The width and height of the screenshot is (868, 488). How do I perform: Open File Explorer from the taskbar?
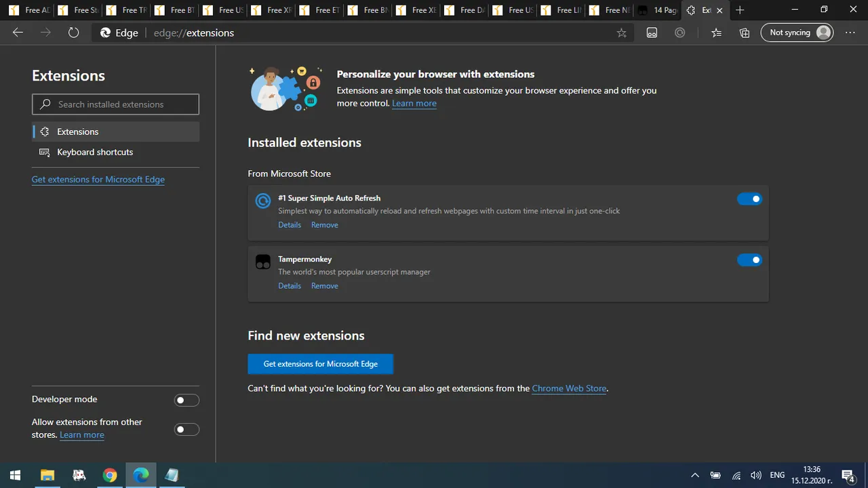[x=47, y=475]
